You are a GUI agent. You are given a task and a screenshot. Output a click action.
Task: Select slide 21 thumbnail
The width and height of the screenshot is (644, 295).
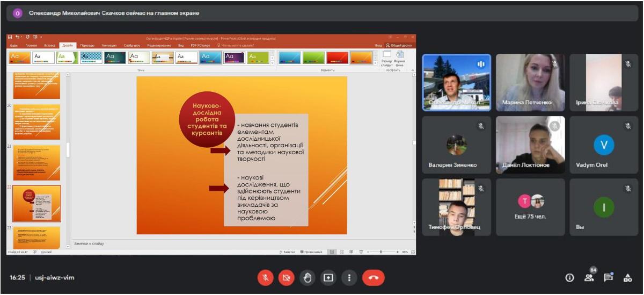pos(36,162)
